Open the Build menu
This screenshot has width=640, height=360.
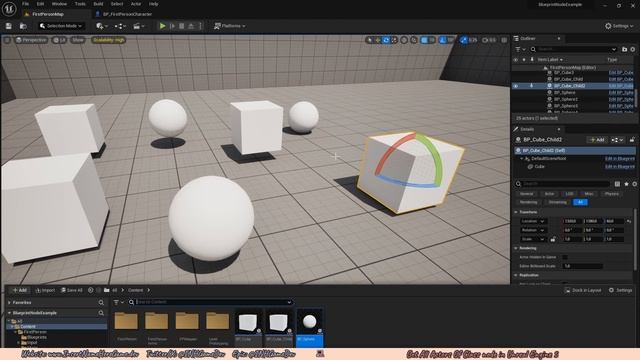[98, 4]
